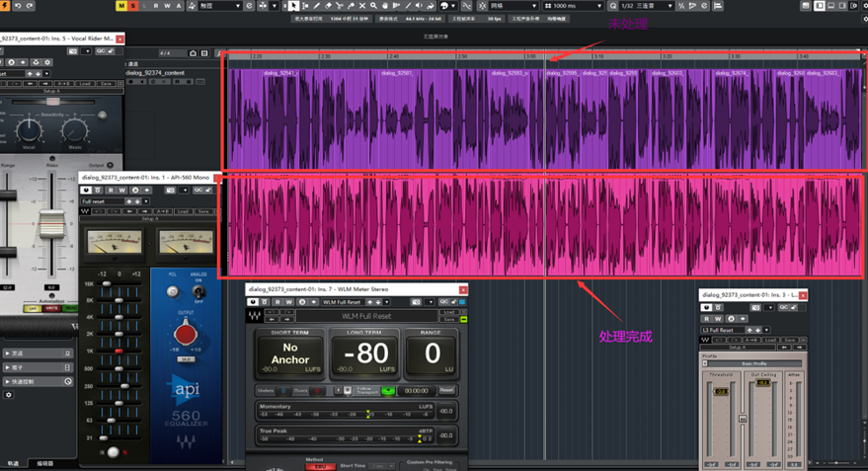Open Short Time dropdown in WLM Meter
Image resolution: width=868 pixels, height=471 pixels.
(382, 466)
